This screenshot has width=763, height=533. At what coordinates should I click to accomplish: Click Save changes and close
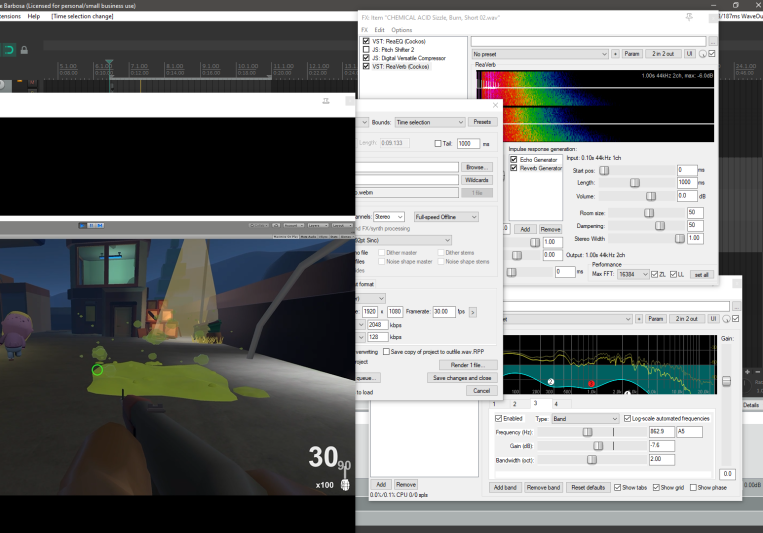point(462,378)
